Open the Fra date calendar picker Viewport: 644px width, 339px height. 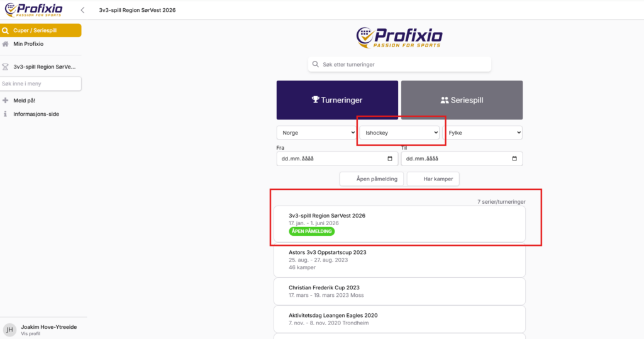[x=391, y=158]
